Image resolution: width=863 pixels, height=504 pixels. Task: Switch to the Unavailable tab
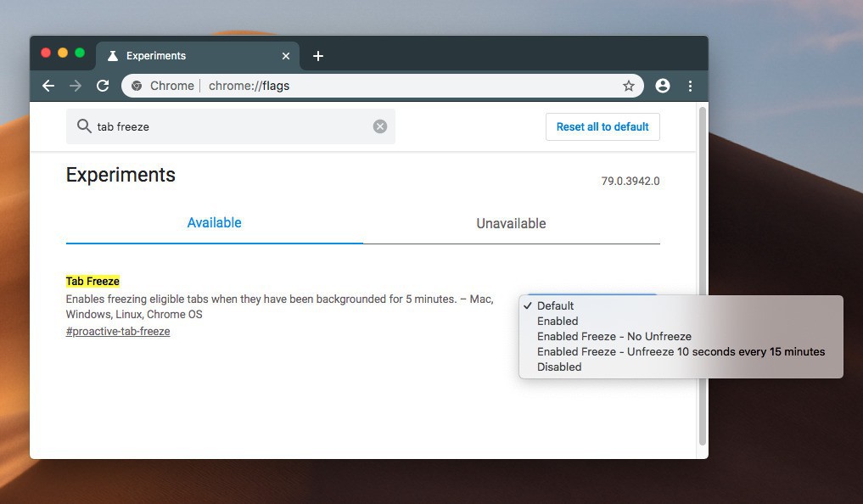512,223
